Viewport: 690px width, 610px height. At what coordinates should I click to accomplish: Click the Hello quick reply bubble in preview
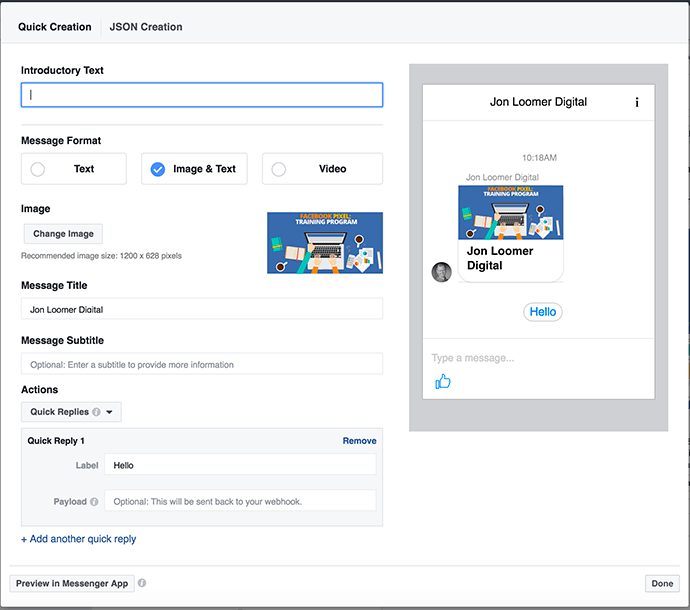(x=543, y=312)
